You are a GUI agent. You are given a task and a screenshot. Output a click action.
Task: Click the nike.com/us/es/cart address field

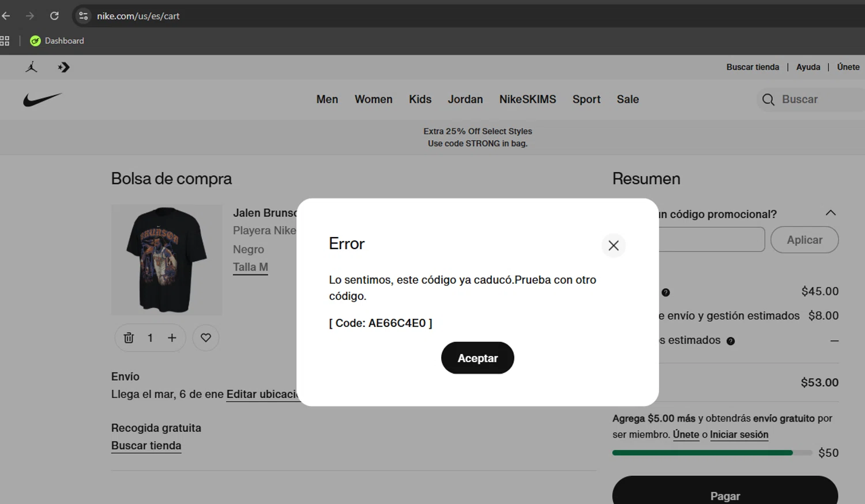pos(138,16)
